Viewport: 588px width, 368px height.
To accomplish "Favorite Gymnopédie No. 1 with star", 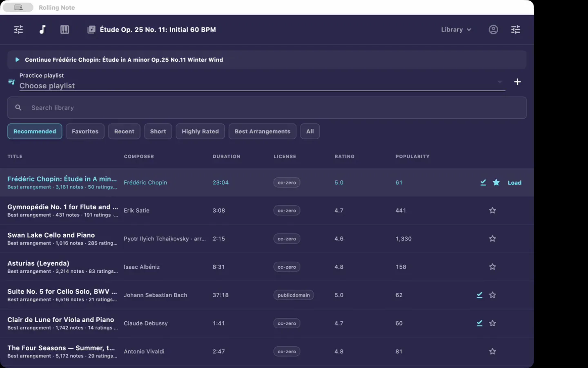I will coord(492,211).
